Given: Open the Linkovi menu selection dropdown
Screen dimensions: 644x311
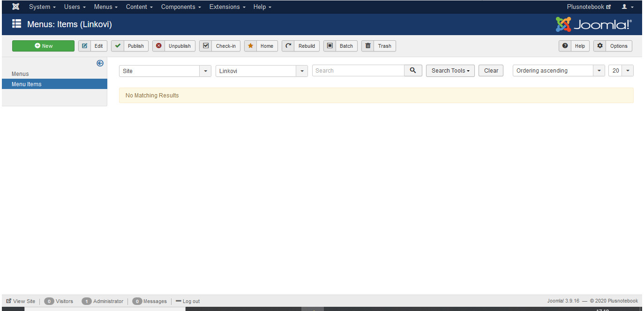Looking at the screenshot, I should coord(262,71).
